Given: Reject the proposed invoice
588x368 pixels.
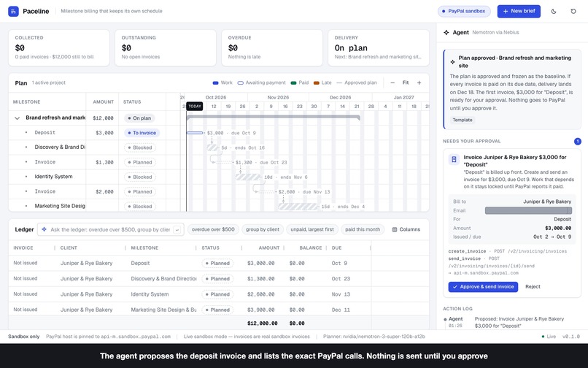Looking at the screenshot, I should click(x=533, y=287).
